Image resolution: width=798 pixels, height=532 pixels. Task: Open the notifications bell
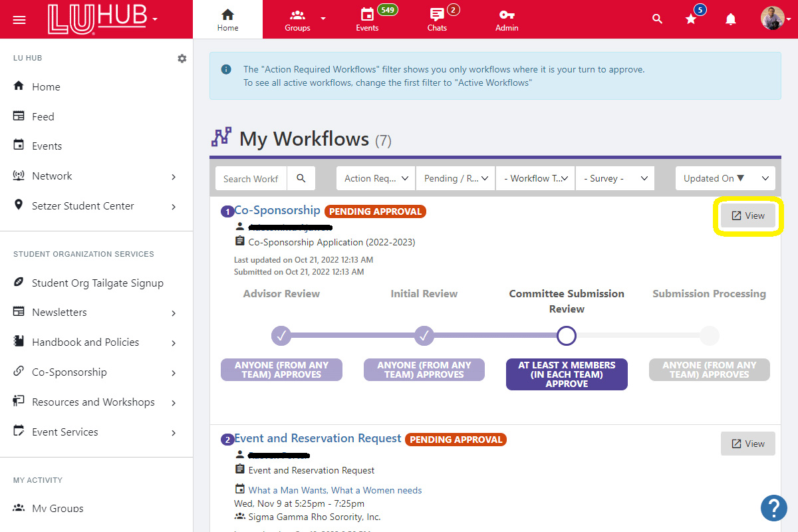[x=730, y=19]
